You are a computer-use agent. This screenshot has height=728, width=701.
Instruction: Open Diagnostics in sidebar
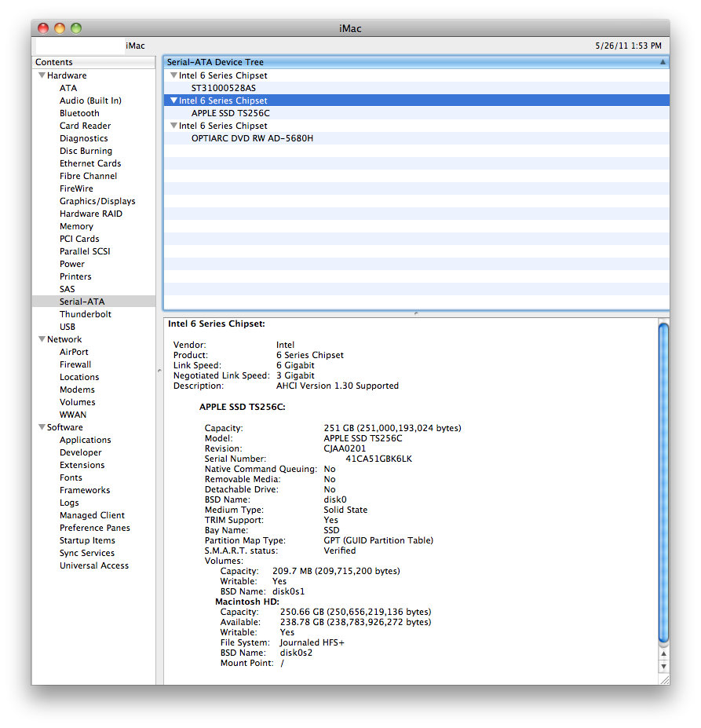(83, 138)
